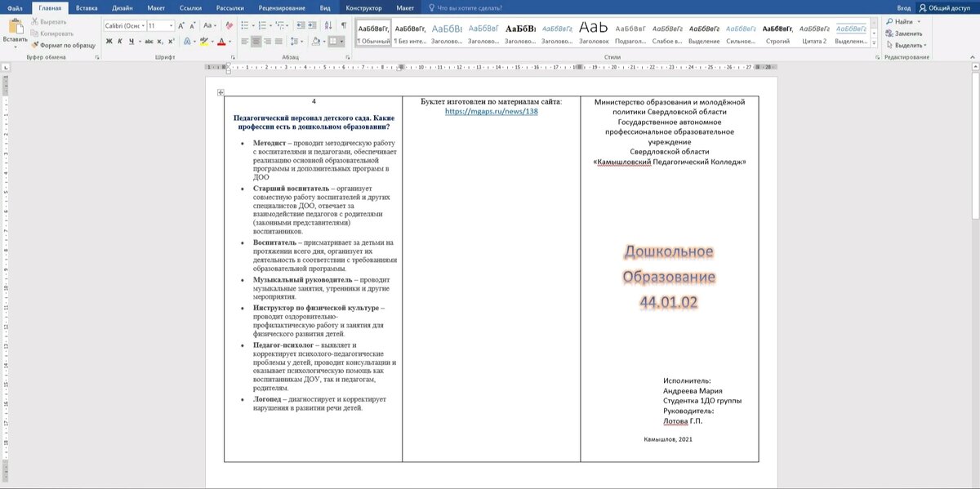Align text to the left

(245, 42)
